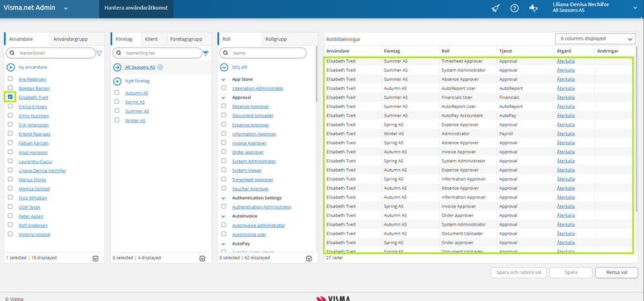Viewport: 644px width, 301px height.
Task: Check the Autumn AS checkbox
Action: (x=117, y=92)
